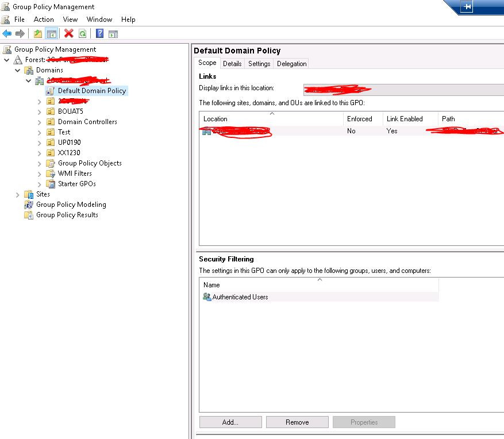This screenshot has height=439, width=504.
Task: Click the BOUAT5 OU folder icon
Action: click(51, 111)
